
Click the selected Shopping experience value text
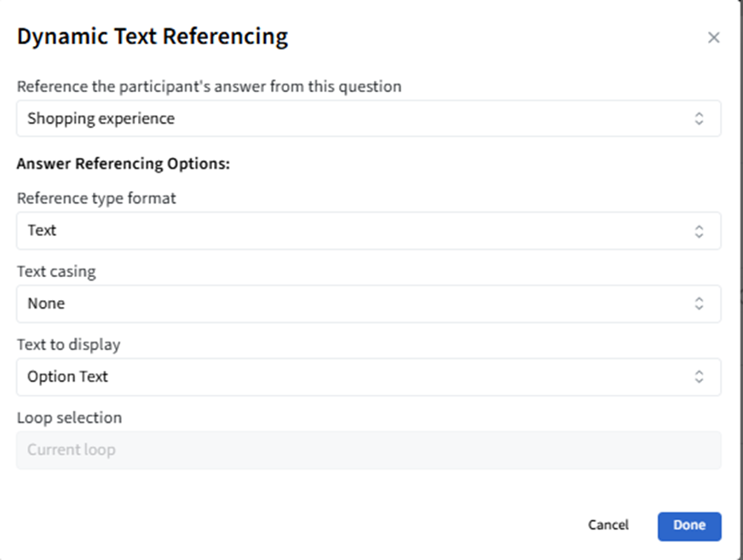pos(101,118)
